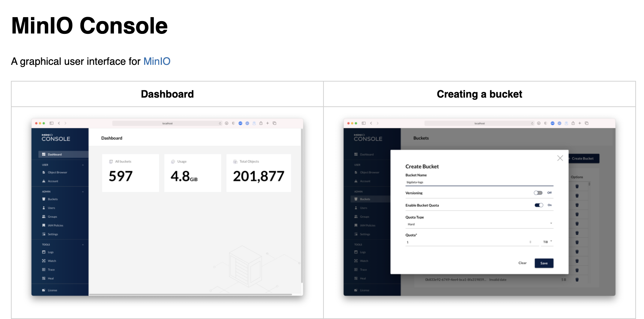Collapse the ADMIN section in Dashboard screenshot sidebar

[83, 192]
